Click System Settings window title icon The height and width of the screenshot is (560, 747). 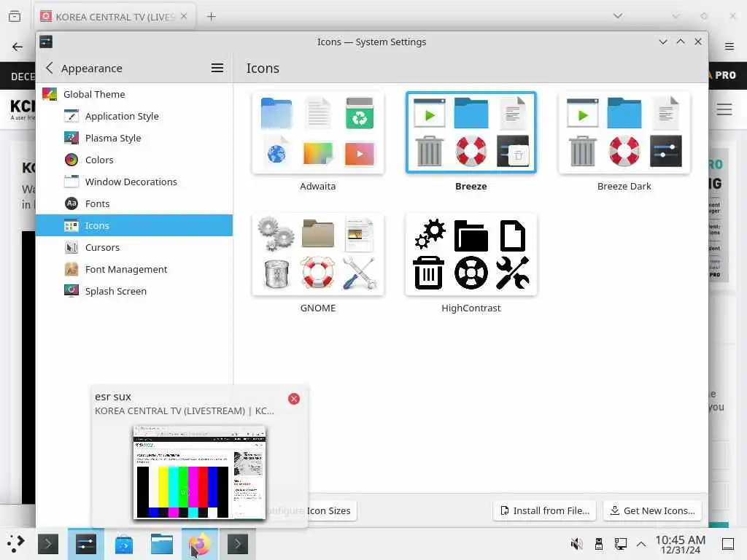[x=46, y=42]
